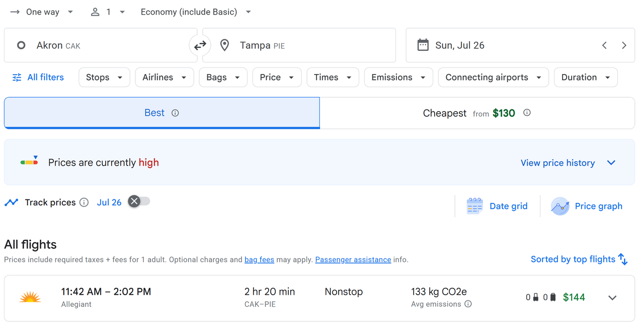Click the All filters sliders icon
The height and width of the screenshot is (334, 644).
17,78
